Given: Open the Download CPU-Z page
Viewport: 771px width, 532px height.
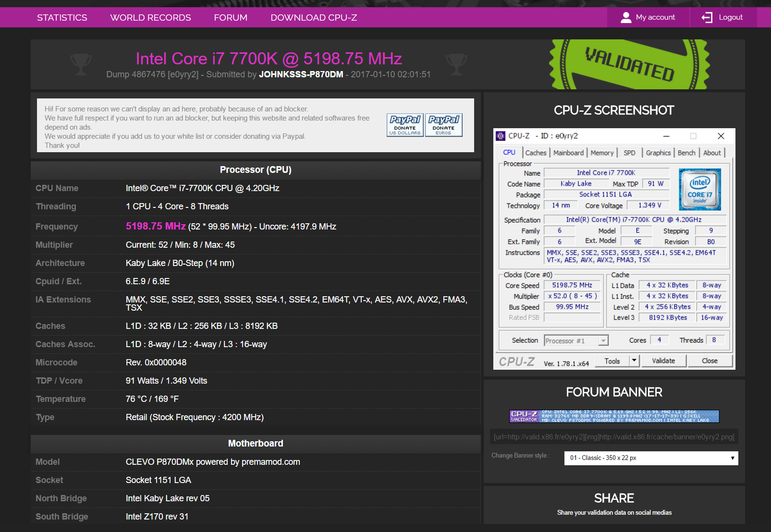Looking at the screenshot, I should [x=314, y=17].
